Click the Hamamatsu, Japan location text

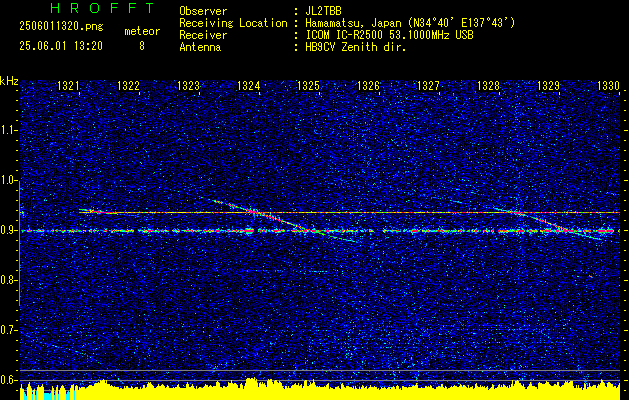pyautogui.click(x=410, y=23)
